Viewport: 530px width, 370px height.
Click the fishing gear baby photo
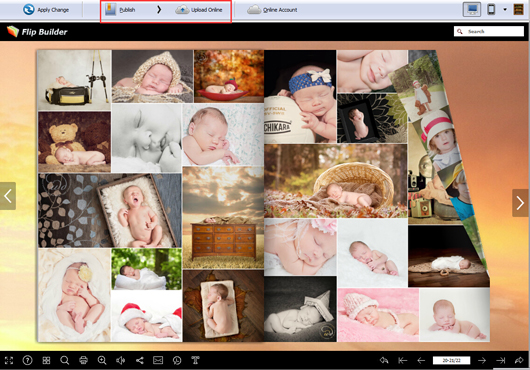[x=74, y=80]
